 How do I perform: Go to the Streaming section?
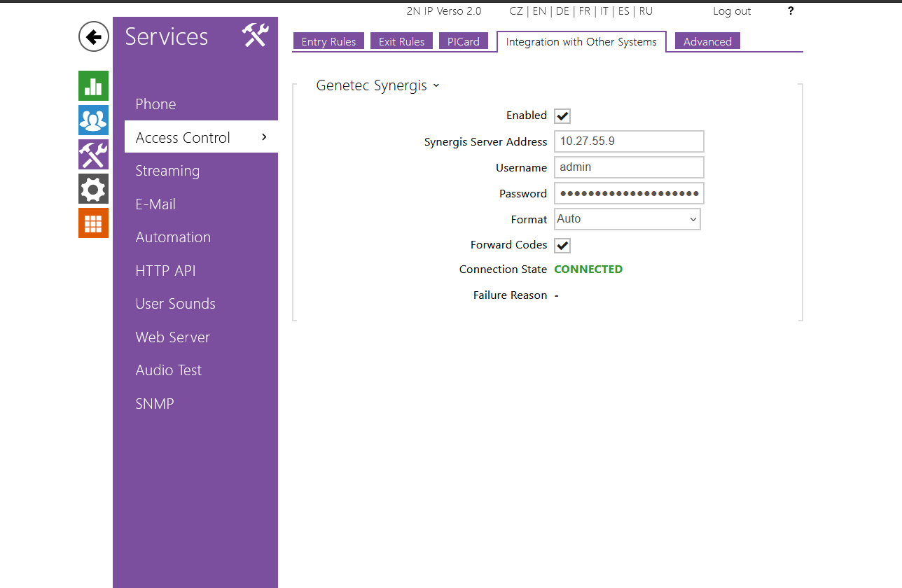click(167, 171)
